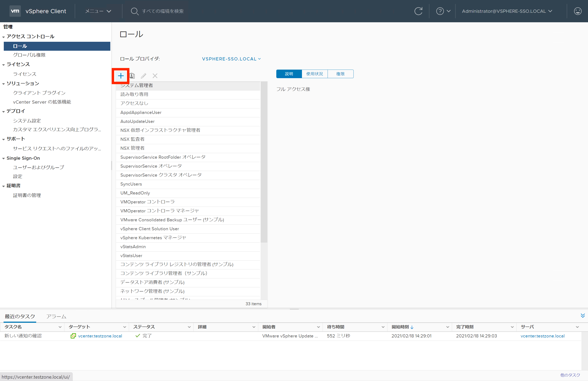Open ライセンス sub-item in sidebar
The image size is (588, 381).
[25, 74]
